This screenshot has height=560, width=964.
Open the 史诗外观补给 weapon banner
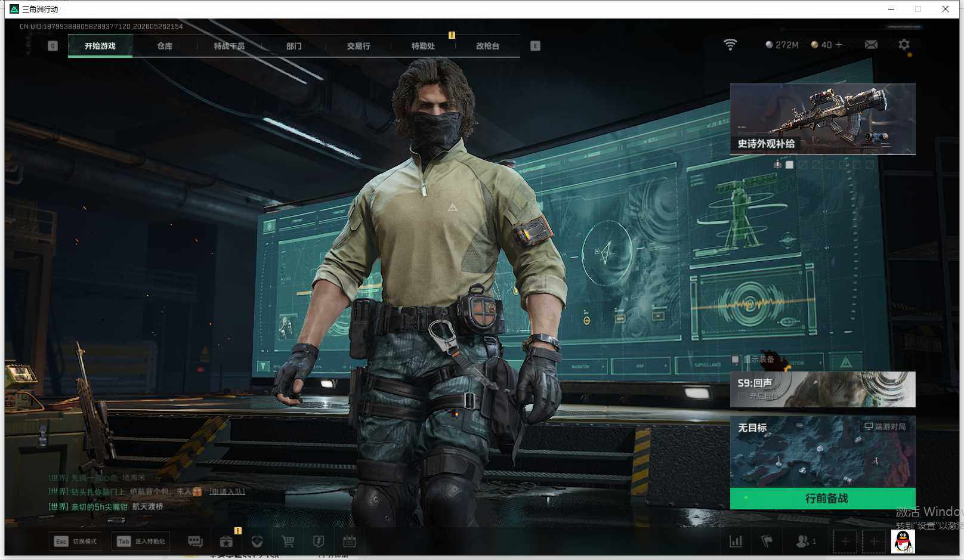pos(823,119)
